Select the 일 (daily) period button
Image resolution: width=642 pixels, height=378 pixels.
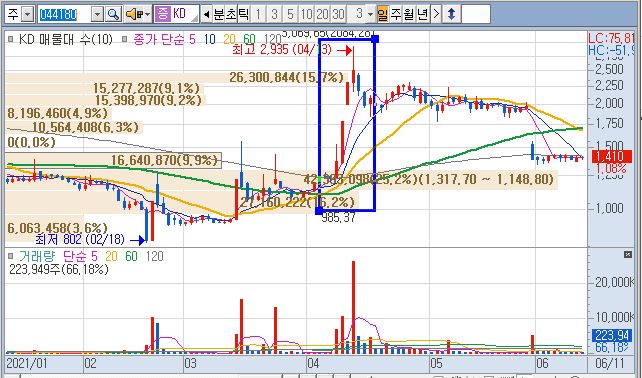click(x=382, y=14)
